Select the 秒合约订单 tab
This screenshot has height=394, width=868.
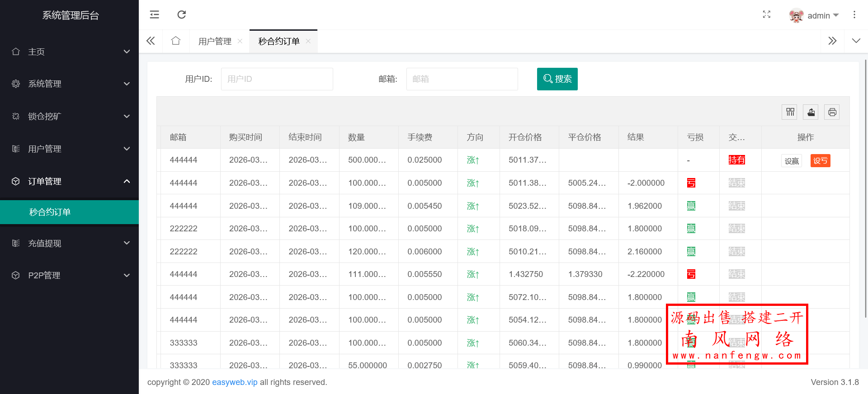[279, 41]
